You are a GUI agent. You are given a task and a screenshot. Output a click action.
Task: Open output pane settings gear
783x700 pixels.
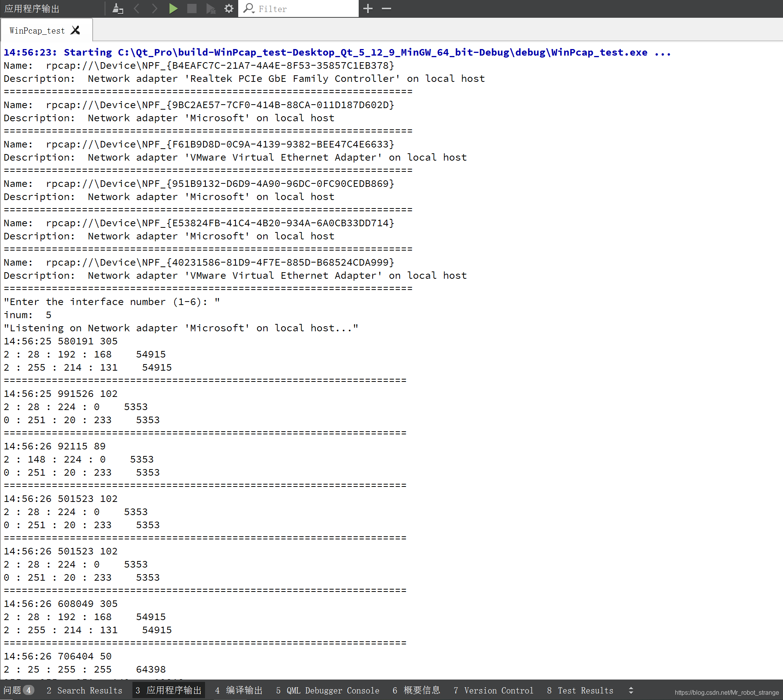point(229,8)
